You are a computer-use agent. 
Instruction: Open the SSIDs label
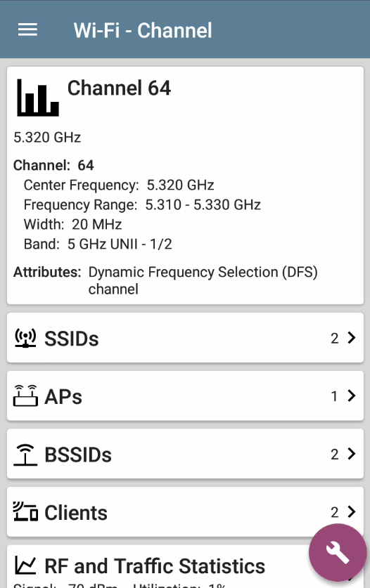point(71,338)
